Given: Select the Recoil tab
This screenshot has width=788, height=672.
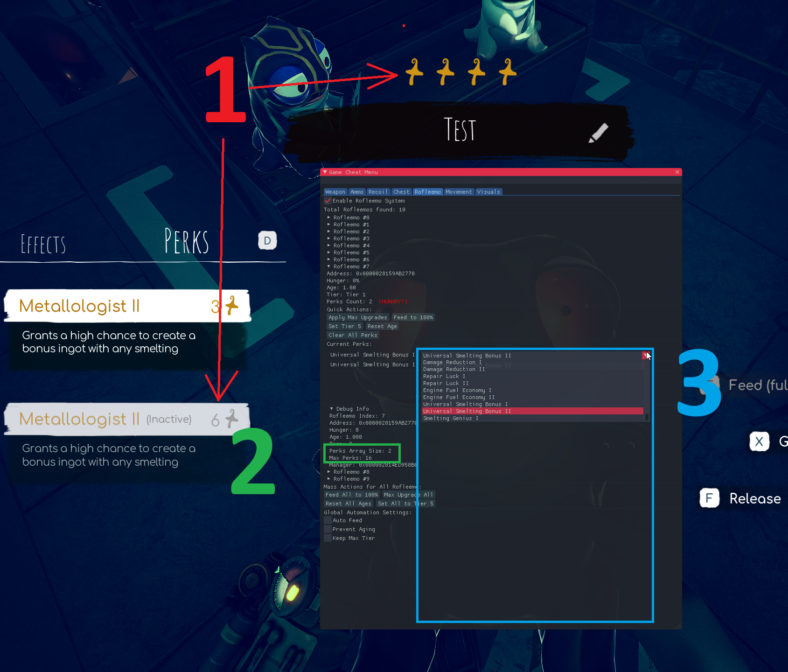Looking at the screenshot, I should (378, 192).
